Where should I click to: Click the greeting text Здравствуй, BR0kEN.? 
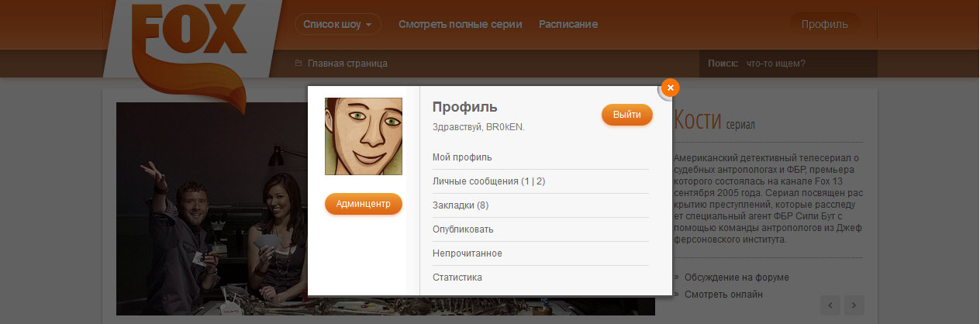pyautogui.click(x=478, y=127)
